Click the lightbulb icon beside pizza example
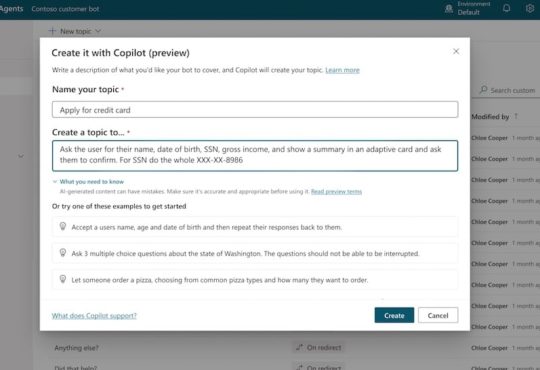 (63, 279)
